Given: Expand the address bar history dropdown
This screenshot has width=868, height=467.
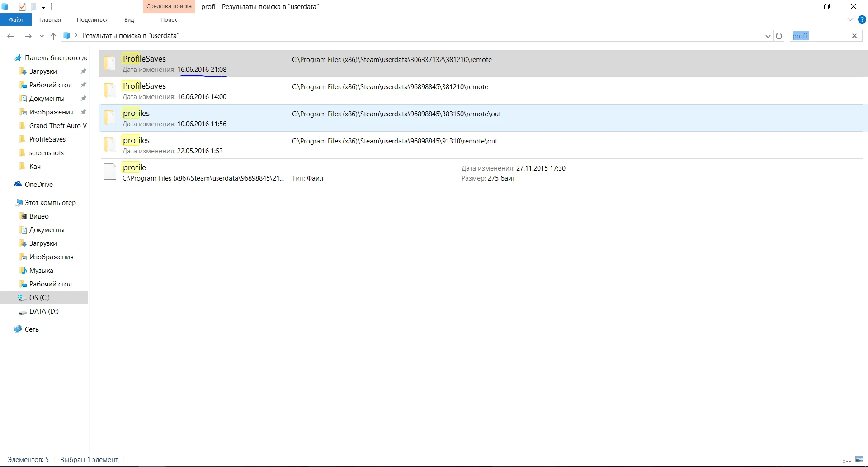Looking at the screenshot, I should pyautogui.click(x=768, y=36).
